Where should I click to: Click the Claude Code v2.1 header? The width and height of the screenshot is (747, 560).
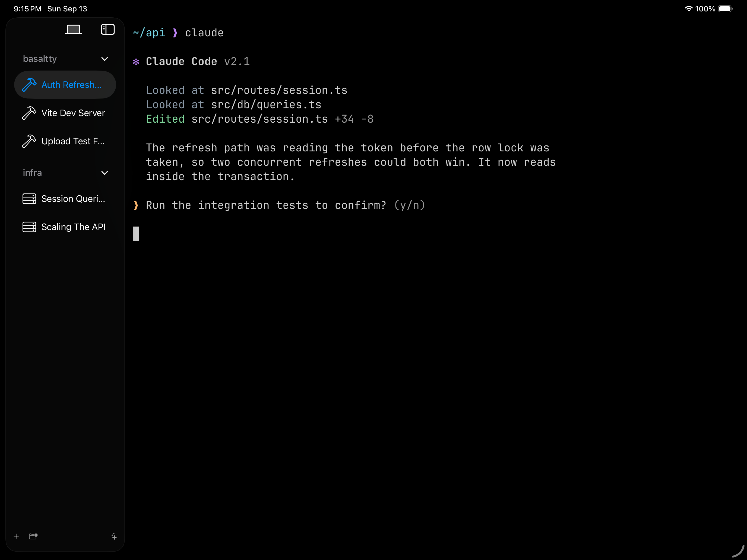click(198, 61)
